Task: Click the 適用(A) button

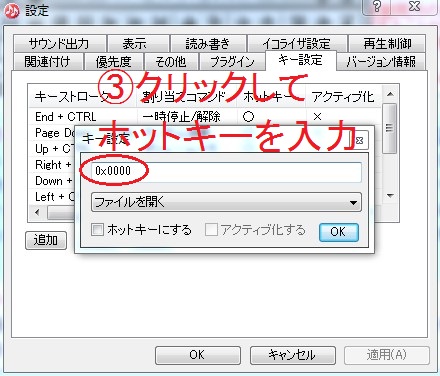Action: 387,355
